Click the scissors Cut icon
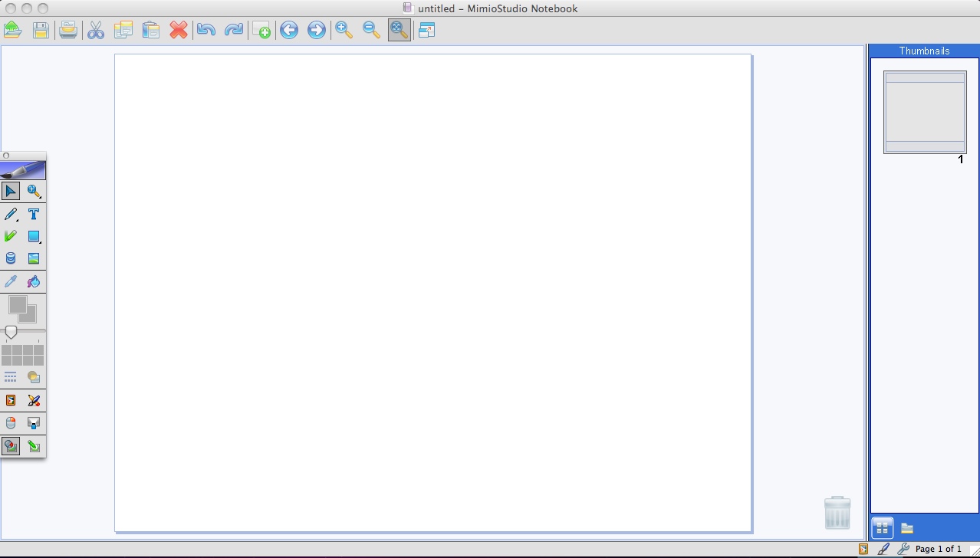 [x=96, y=30]
